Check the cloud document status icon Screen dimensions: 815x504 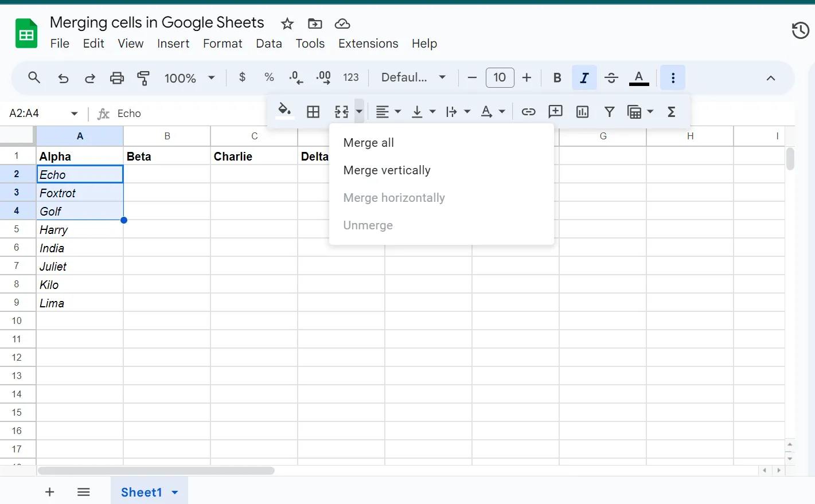(342, 24)
